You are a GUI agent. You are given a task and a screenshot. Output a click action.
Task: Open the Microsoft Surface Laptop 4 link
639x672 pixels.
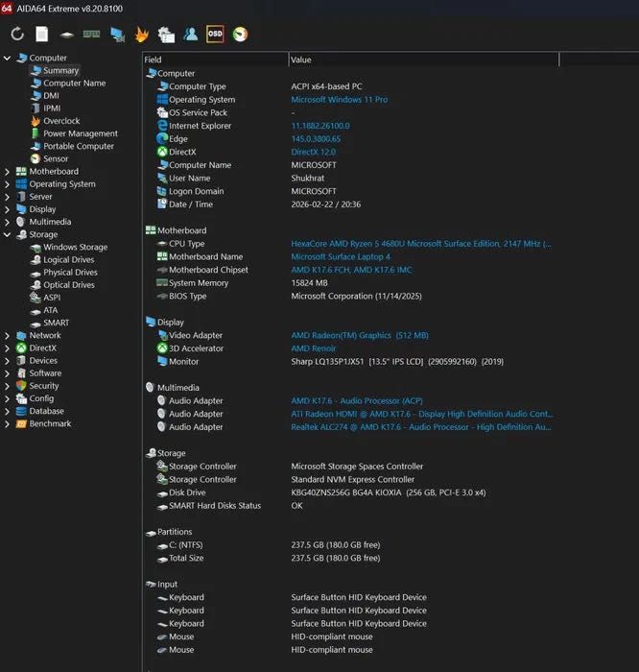point(341,256)
